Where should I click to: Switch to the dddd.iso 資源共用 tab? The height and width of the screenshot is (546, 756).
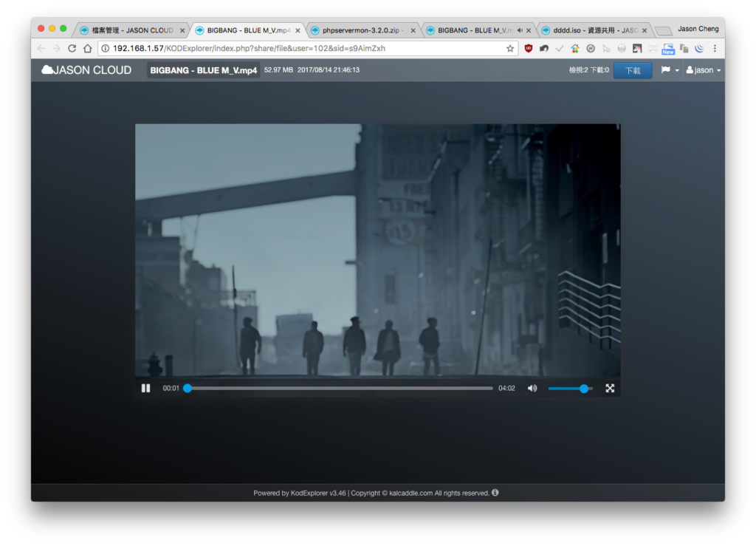point(593,30)
